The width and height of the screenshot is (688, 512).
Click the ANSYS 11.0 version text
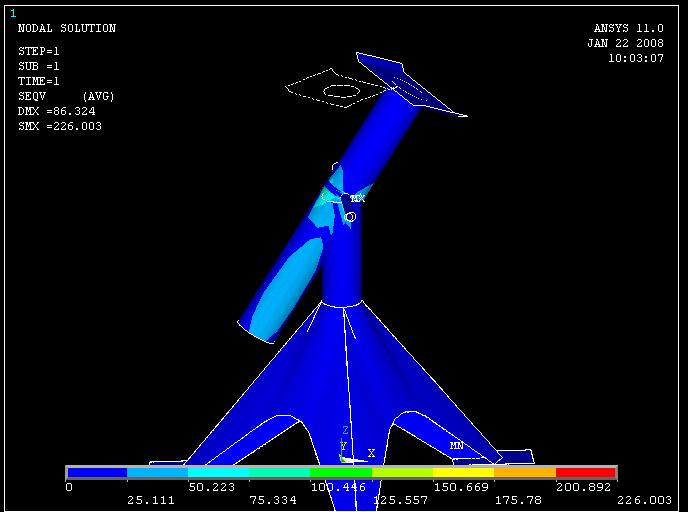628,29
